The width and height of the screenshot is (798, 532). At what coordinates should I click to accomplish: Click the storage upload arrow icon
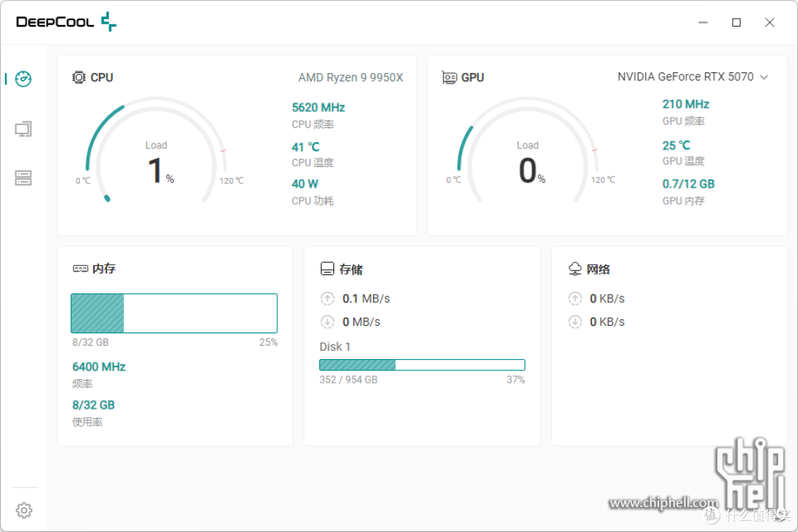point(327,299)
